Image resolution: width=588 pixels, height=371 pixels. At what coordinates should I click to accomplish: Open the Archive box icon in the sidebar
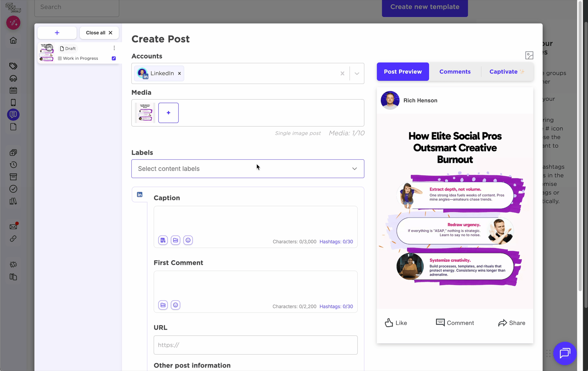13,177
